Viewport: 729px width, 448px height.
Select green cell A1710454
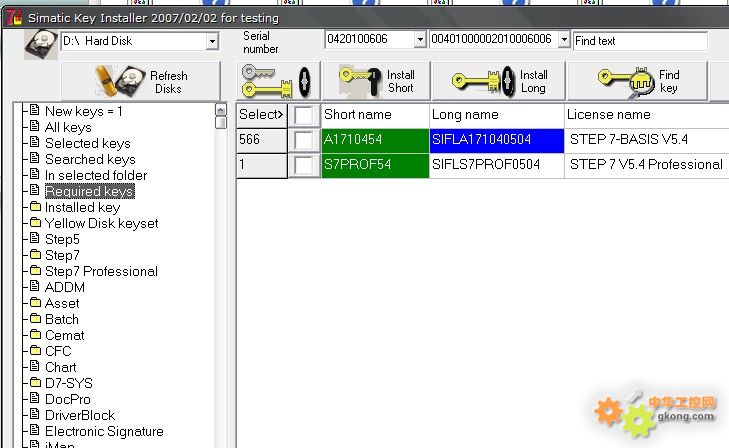click(x=375, y=140)
